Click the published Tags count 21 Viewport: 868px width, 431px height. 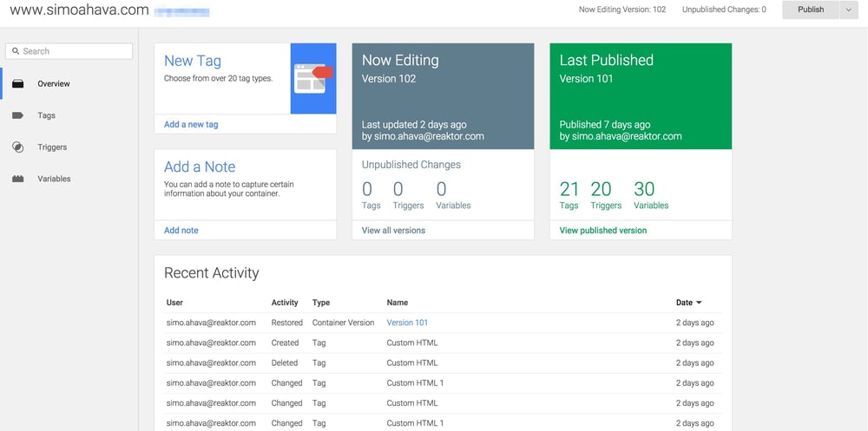569,189
